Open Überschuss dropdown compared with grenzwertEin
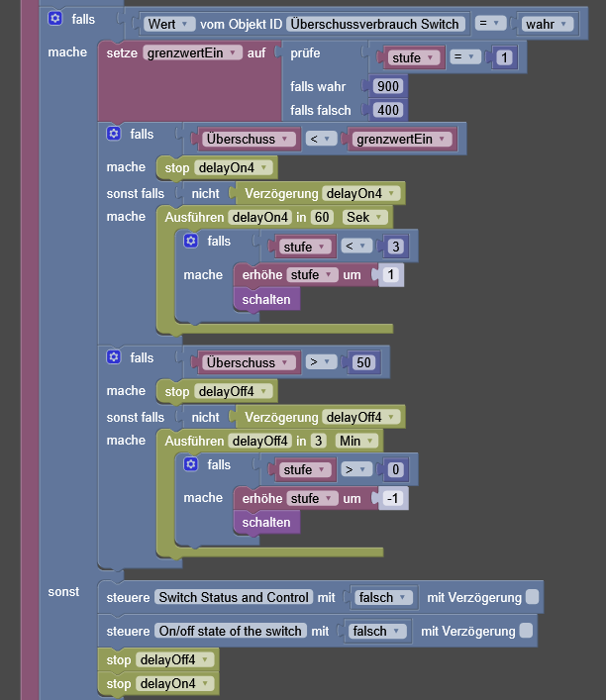Viewport: 606px width, 700px height. (x=247, y=139)
